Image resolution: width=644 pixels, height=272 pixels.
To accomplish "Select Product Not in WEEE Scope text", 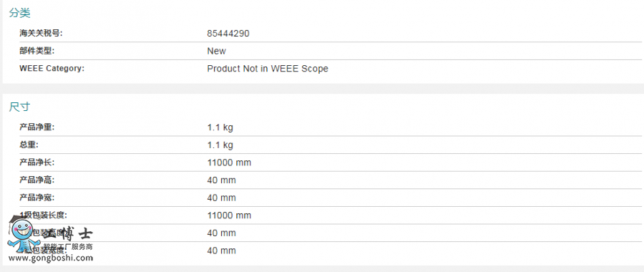I will (268, 69).
